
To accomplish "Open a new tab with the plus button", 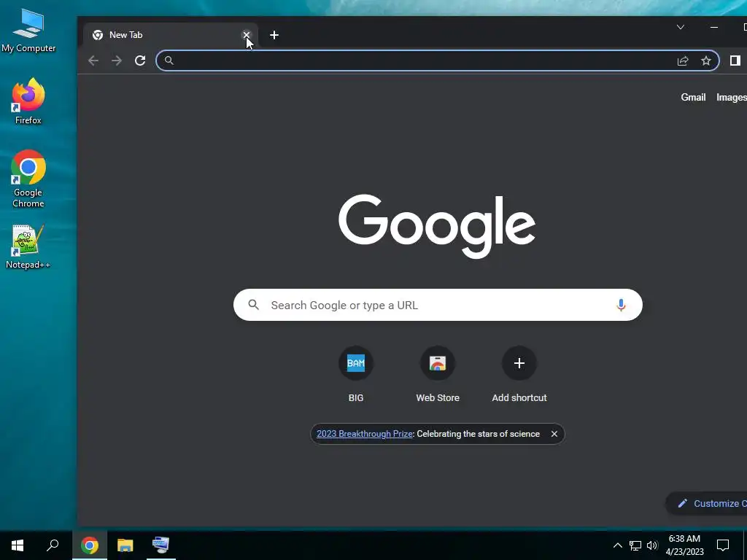I will click(x=274, y=35).
